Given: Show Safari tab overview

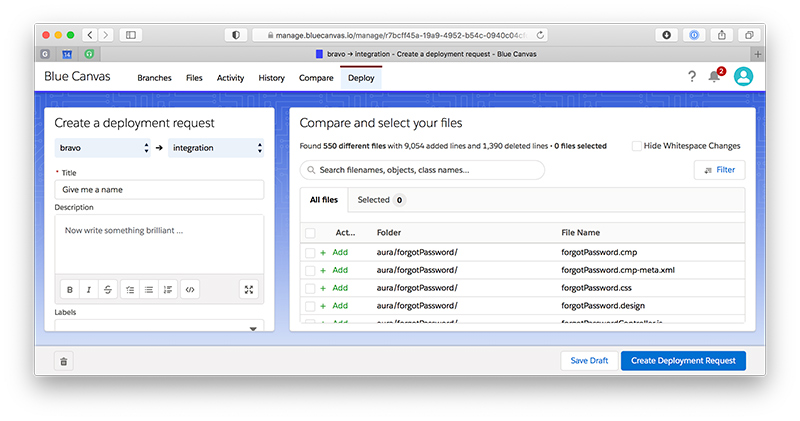Looking at the screenshot, I should pyautogui.click(x=749, y=35).
